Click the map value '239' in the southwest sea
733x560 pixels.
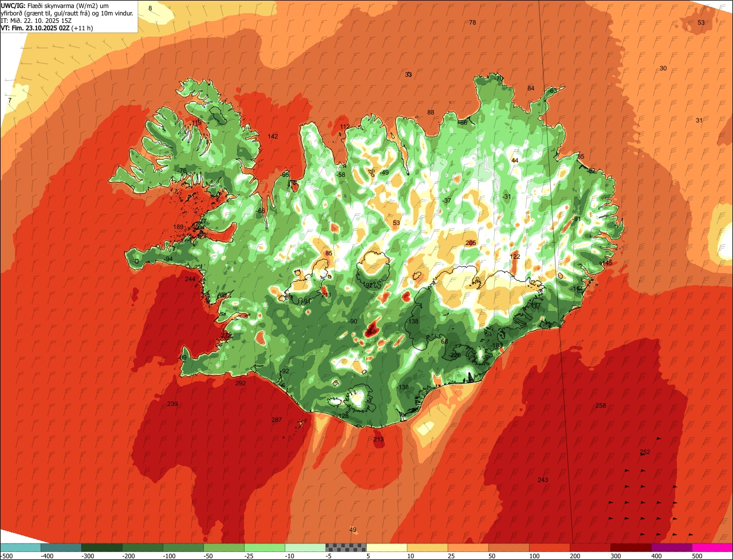point(172,404)
